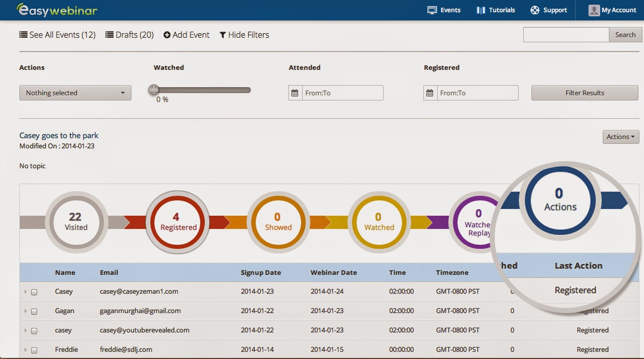Select the 22 Visited funnel circle
Viewport: 644px width, 359px height.
(76, 223)
